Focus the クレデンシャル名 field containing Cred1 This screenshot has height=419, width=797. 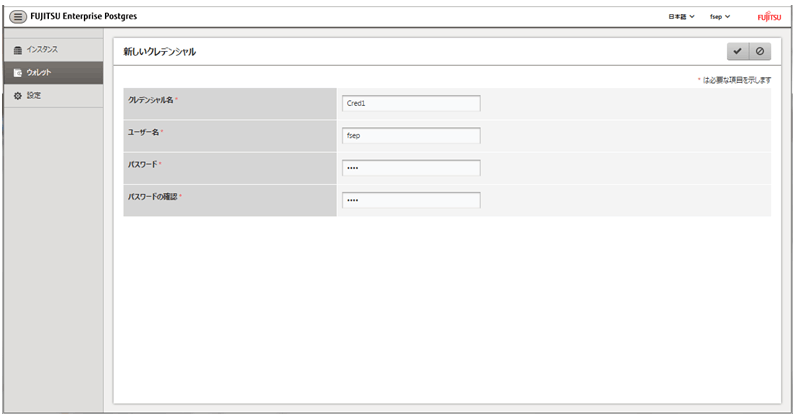coord(411,103)
